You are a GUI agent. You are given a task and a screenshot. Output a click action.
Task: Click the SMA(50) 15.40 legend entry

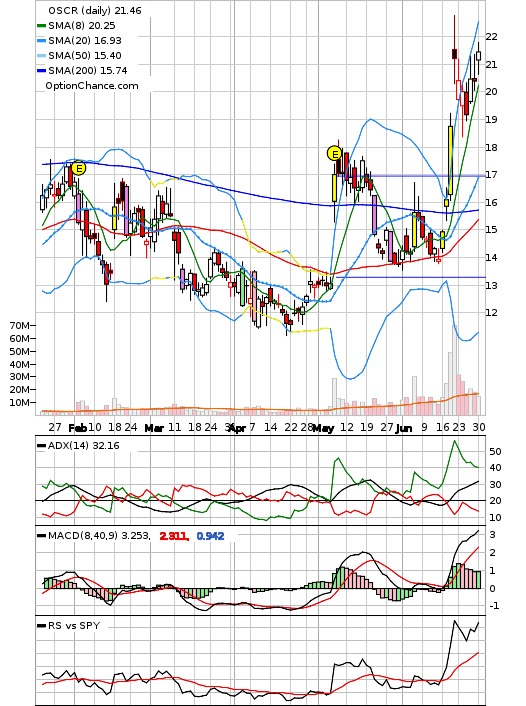coord(79,55)
